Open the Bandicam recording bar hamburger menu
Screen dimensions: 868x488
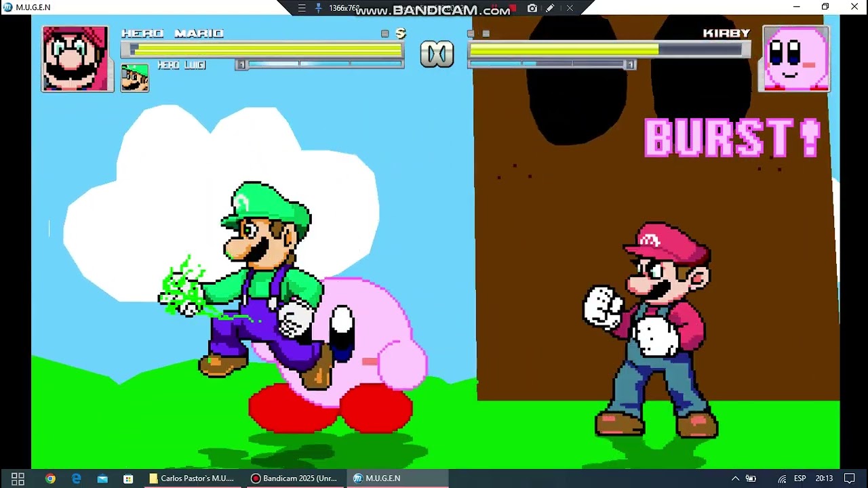302,8
